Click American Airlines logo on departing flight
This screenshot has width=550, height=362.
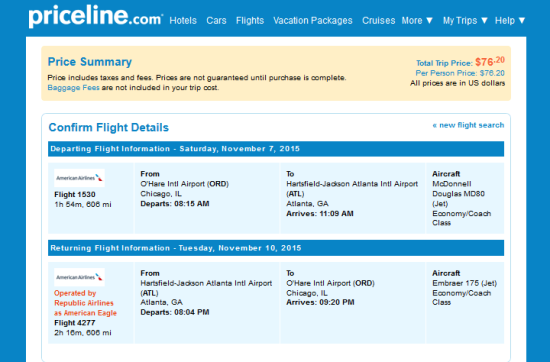(x=79, y=178)
